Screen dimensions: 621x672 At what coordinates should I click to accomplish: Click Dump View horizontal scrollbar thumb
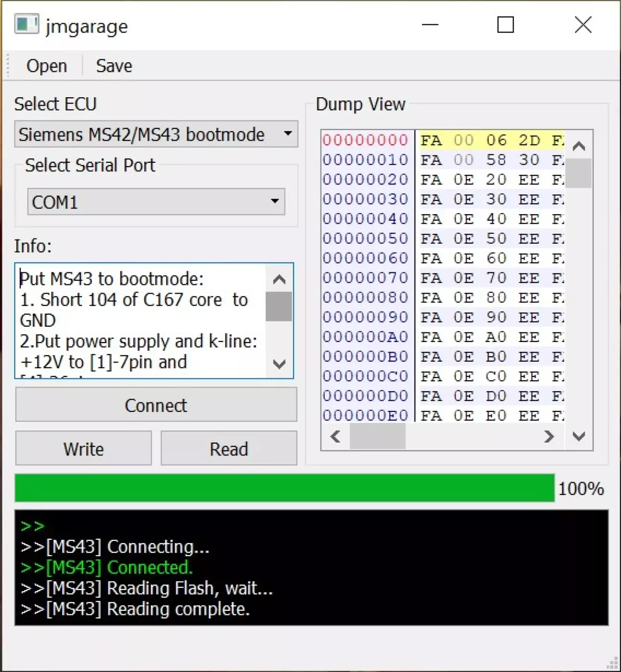click(x=378, y=436)
